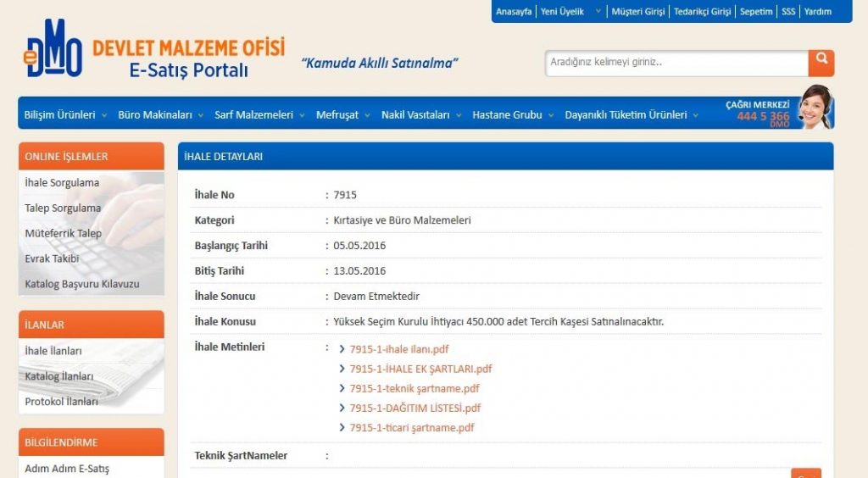Click the BİLGİLENDİRME panel header
The width and height of the screenshot is (868, 478).
tap(92, 442)
